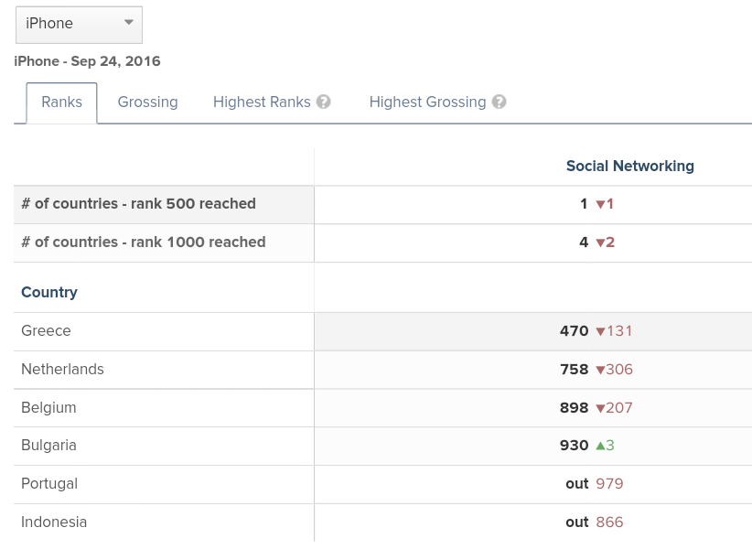Switch to the Grossing tab
This screenshot has height=560, width=752.
[x=147, y=102]
